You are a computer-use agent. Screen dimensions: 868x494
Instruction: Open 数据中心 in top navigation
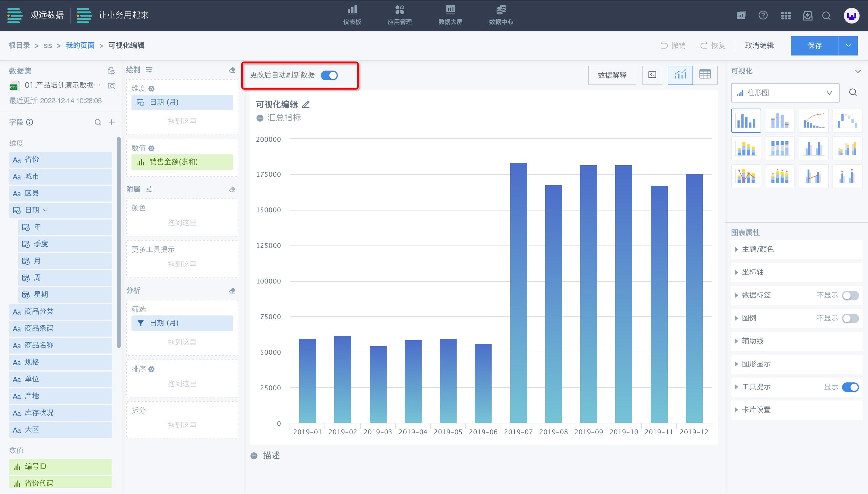click(501, 15)
